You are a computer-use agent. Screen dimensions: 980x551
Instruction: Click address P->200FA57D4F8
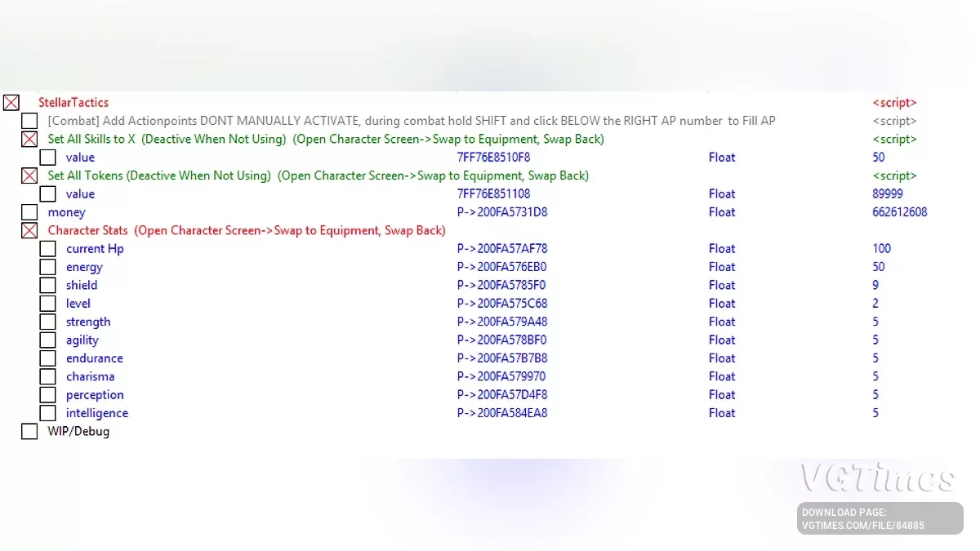(x=502, y=395)
